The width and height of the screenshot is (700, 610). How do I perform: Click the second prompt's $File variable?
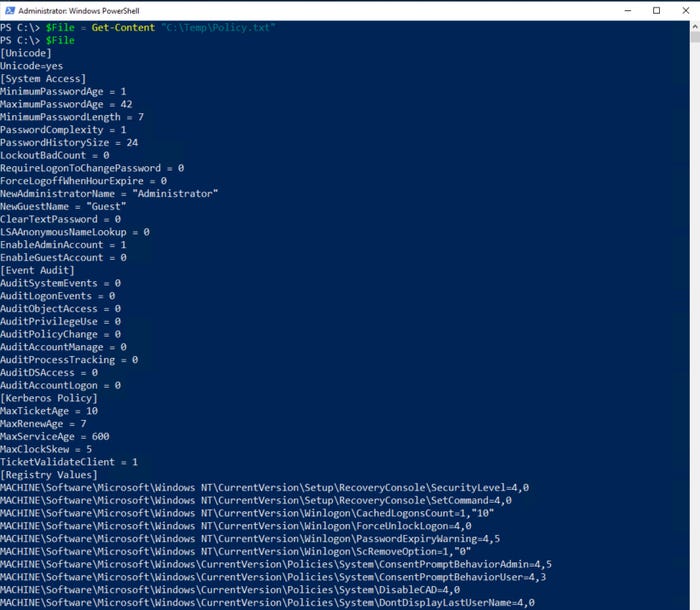tap(60, 41)
